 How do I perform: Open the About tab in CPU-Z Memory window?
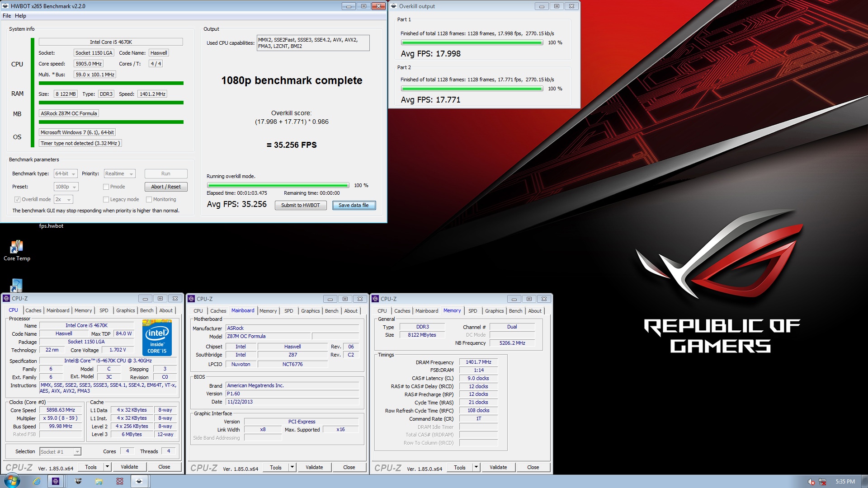(x=535, y=311)
